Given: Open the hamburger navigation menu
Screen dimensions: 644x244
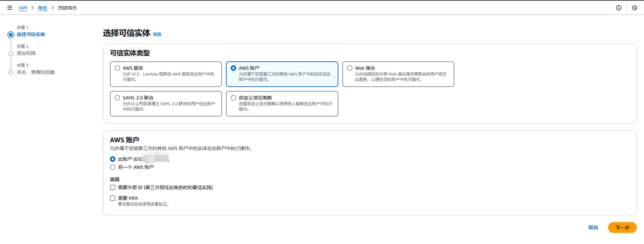Looking at the screenshot, I should click(10, 8).
